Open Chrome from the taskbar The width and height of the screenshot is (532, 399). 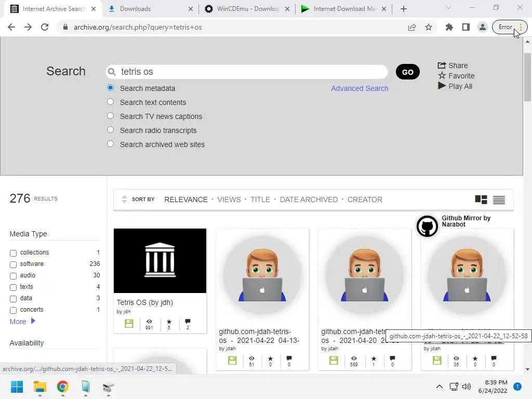(63, 387)
